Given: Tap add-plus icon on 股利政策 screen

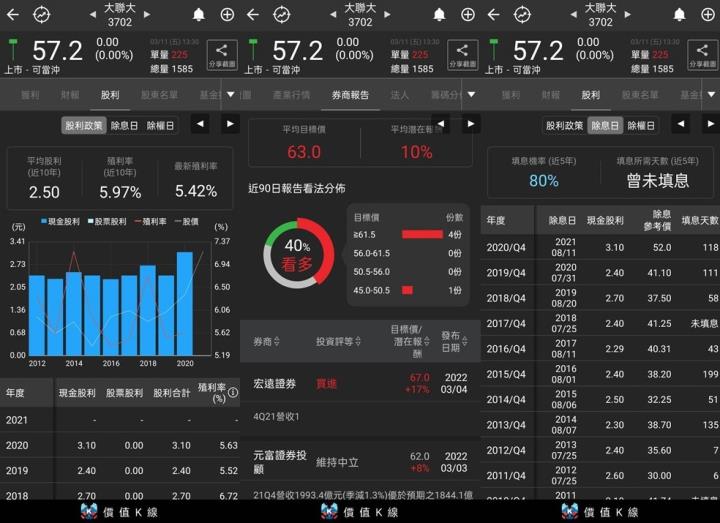Looking at the screenshot, I should 227,15.
